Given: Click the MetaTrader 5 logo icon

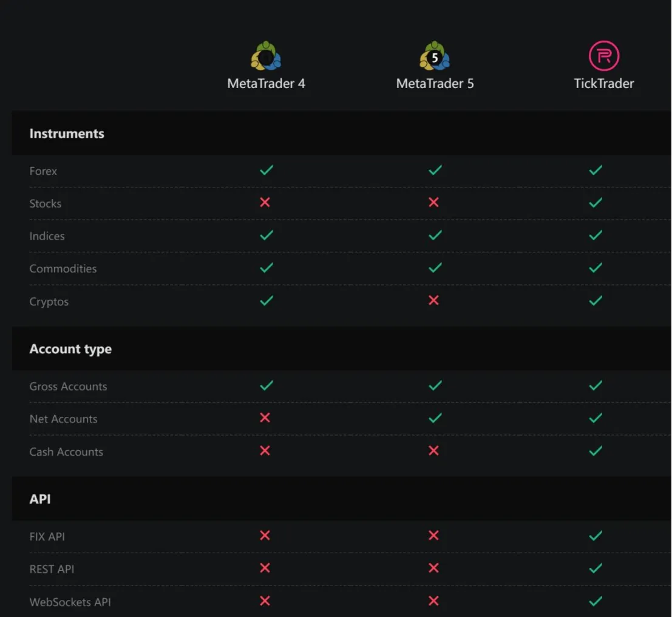Looking at the screenshot, I should tap(435, 56).
